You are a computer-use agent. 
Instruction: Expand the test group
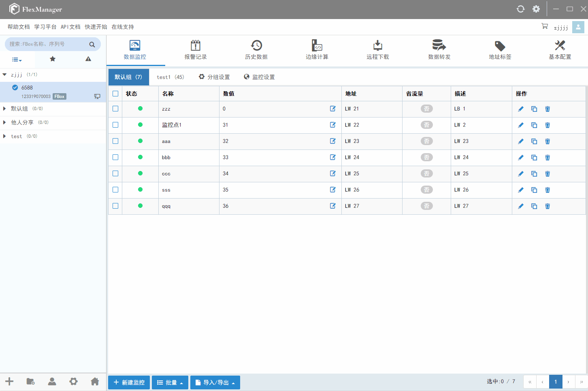click(x=4, y=136)
